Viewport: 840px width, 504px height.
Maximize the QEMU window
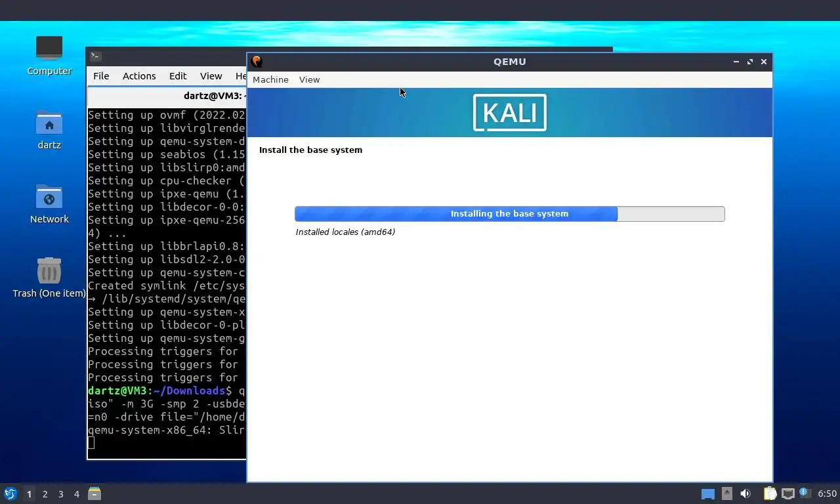pos(750,62)
